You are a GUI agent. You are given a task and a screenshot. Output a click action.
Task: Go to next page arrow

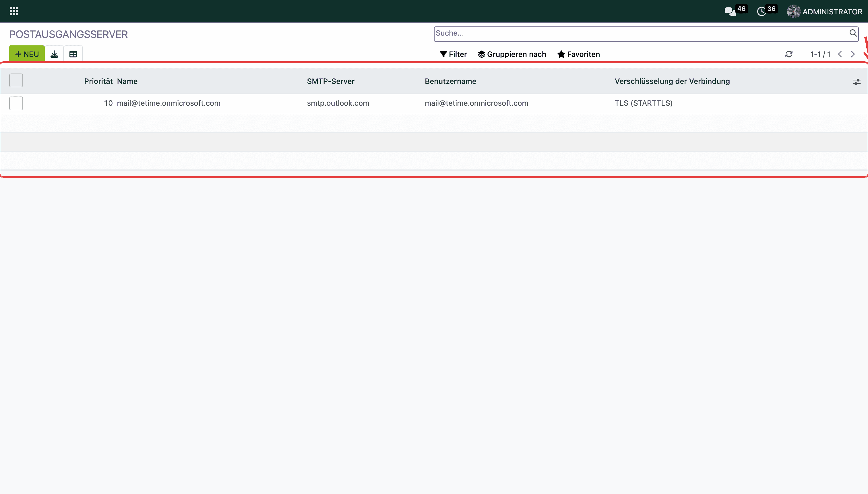(853, 54)
